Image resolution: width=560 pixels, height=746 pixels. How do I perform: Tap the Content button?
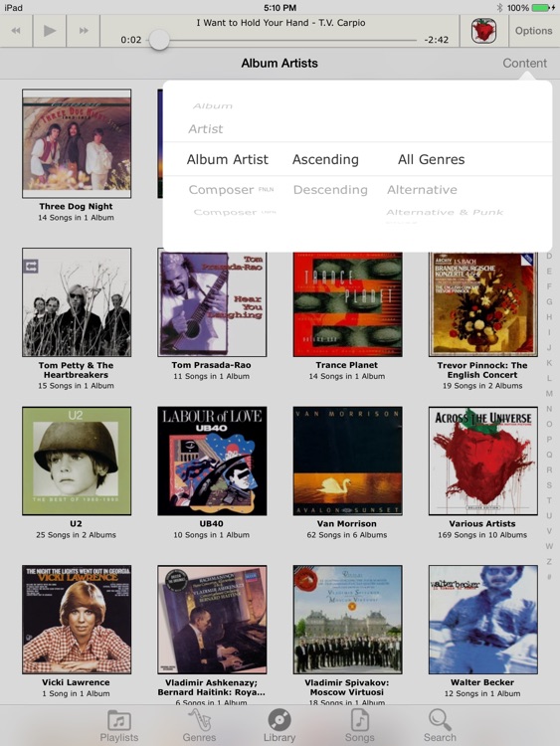[x=525, y=64]
